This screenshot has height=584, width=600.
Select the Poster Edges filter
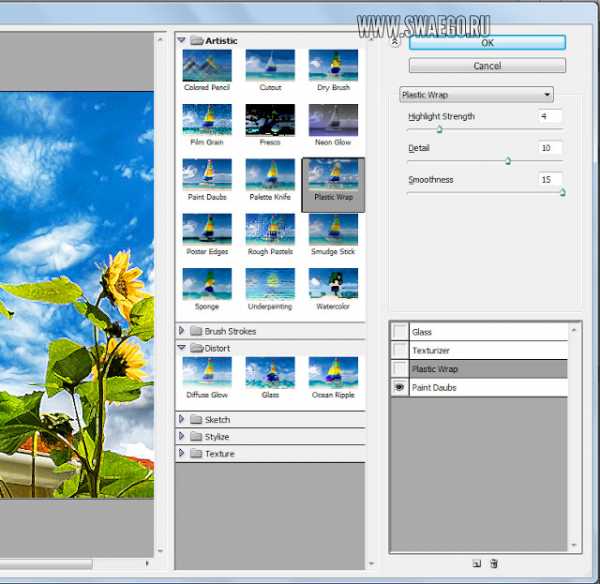207,230
